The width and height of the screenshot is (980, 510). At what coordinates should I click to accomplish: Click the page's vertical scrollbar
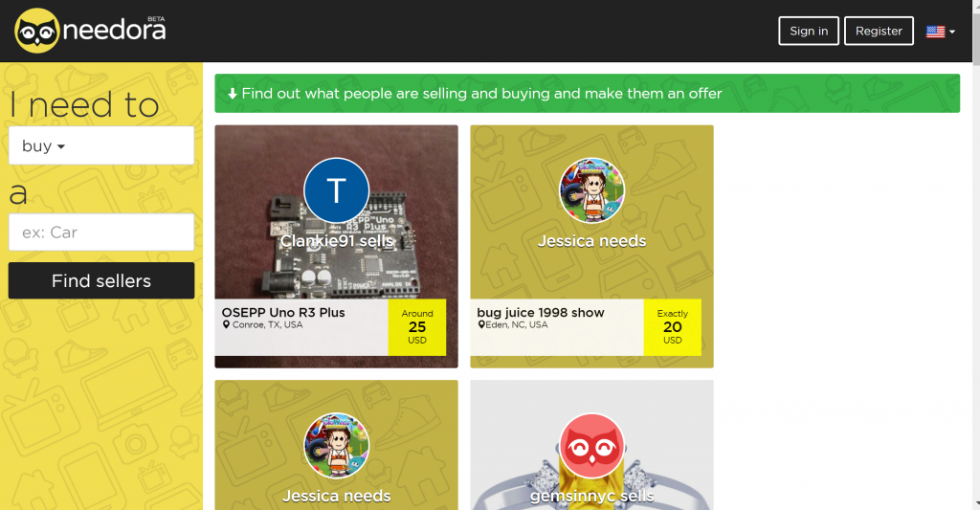click(x=975, y=255)
